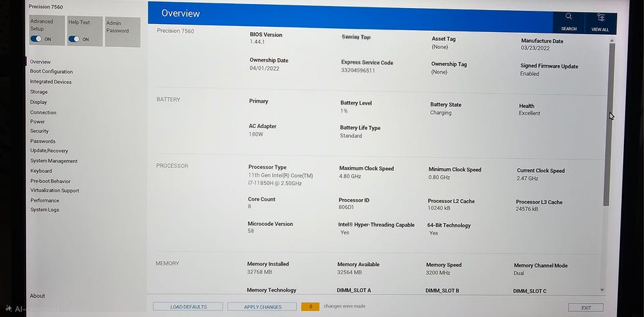Open the Search icon
This screenshot has width=644, height=317.
click(569, 16)
